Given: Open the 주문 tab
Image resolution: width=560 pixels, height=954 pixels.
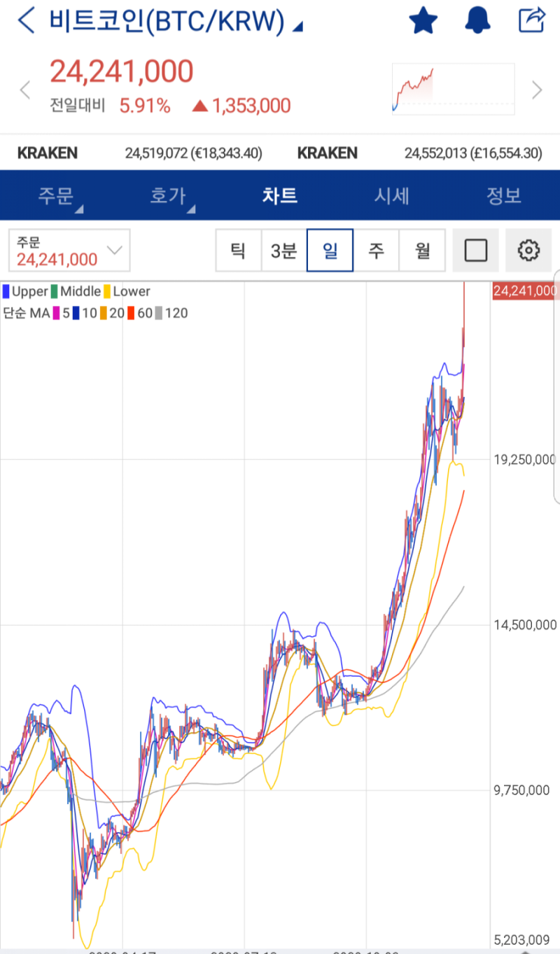Looking at the screenshot, I should 56,195.
